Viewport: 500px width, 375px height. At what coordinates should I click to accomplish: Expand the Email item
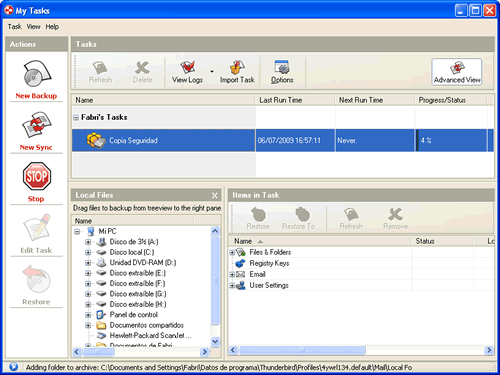(x=232, y=274)
